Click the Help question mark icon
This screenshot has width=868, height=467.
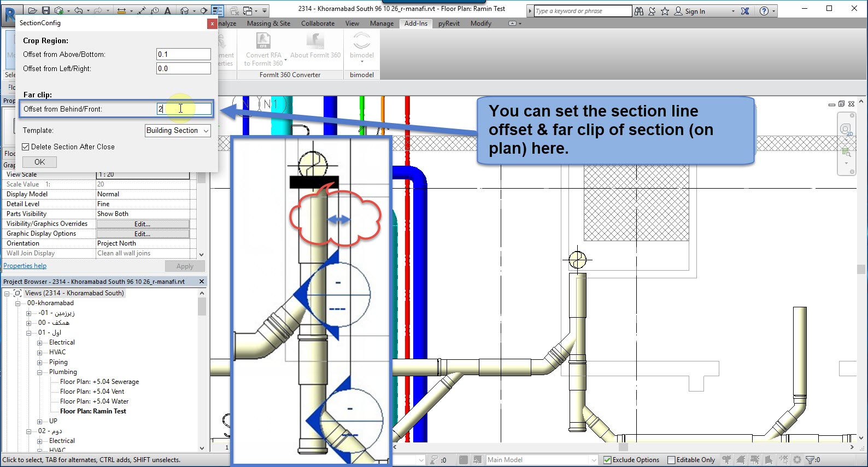764,11
